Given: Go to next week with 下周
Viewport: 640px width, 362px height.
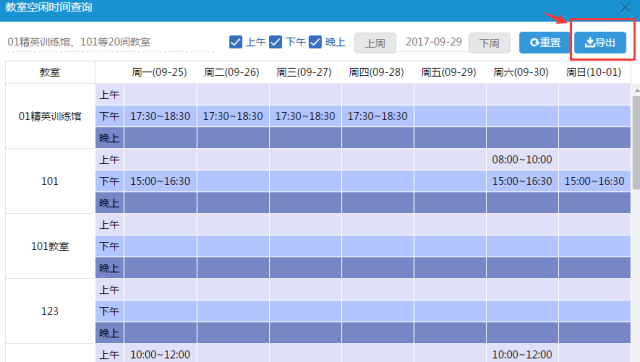Looking at the screenshot, I should (x=489, y=43).
